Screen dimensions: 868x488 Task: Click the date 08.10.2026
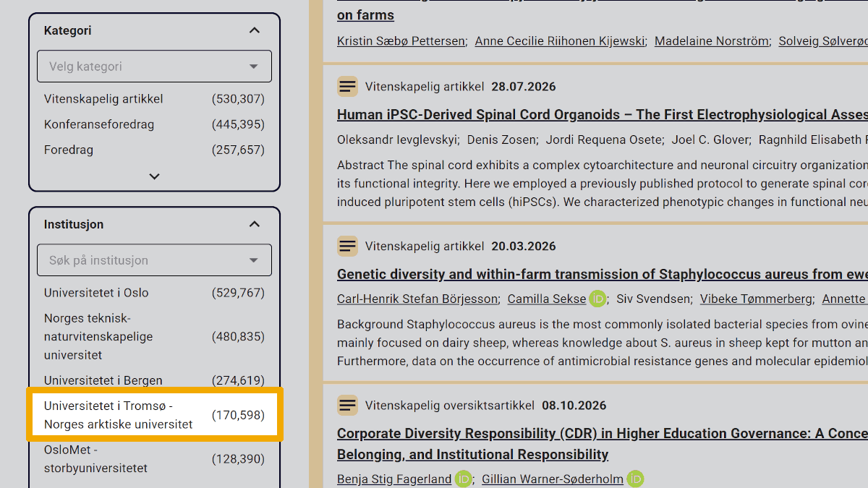tap(574, 406)
